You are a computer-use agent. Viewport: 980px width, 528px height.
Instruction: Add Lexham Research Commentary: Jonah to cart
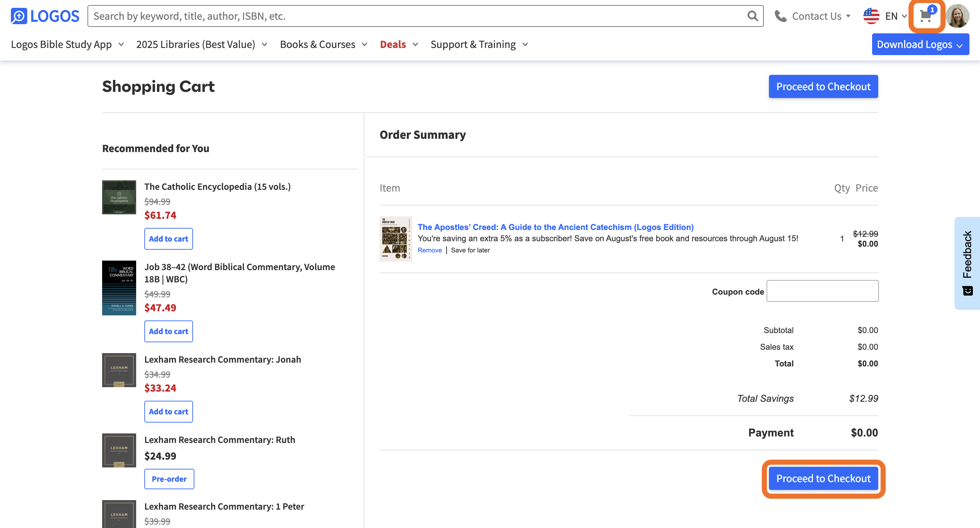[x=168, y=411]
